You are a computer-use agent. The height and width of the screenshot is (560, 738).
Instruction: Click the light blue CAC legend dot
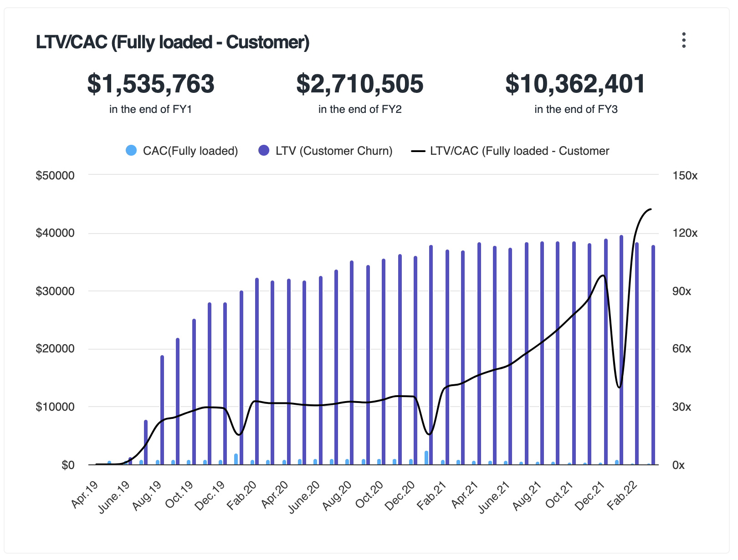click(131, 151)
